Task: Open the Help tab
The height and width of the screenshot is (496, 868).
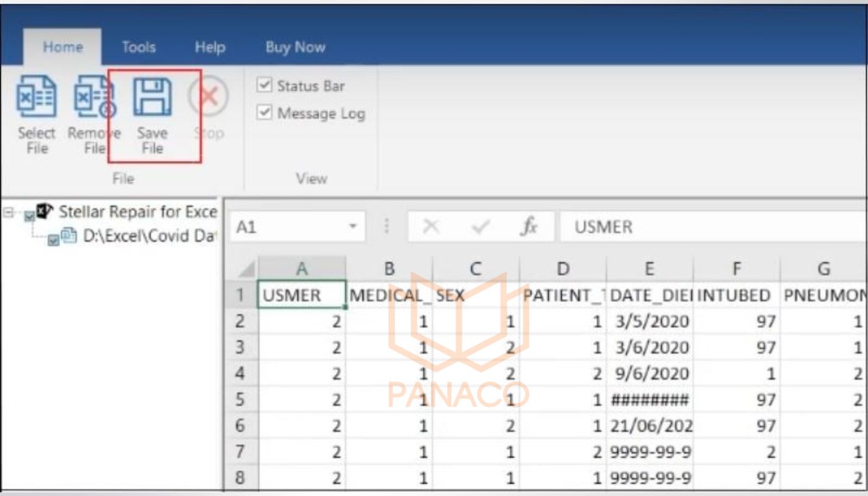Action: click(210, 47)
